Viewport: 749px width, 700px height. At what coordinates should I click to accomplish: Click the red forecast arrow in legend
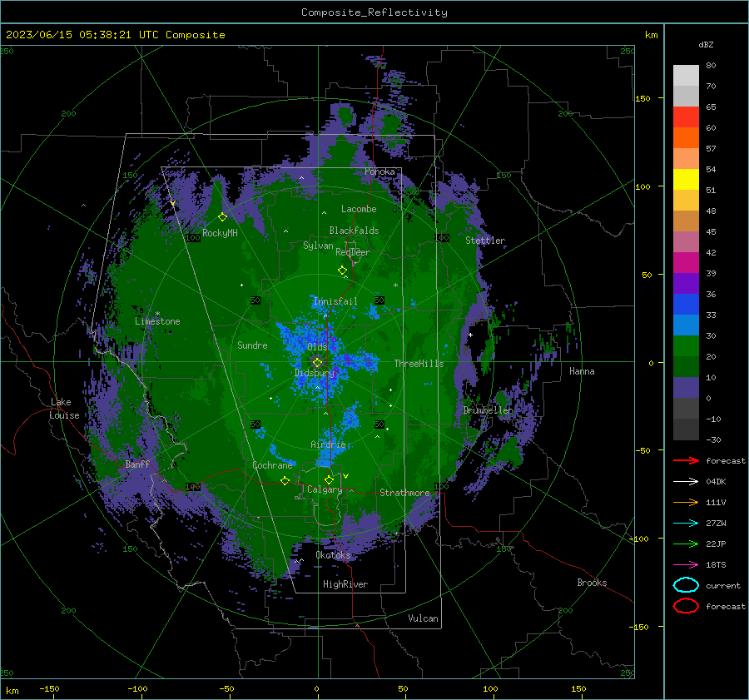(x=686, y=460)
